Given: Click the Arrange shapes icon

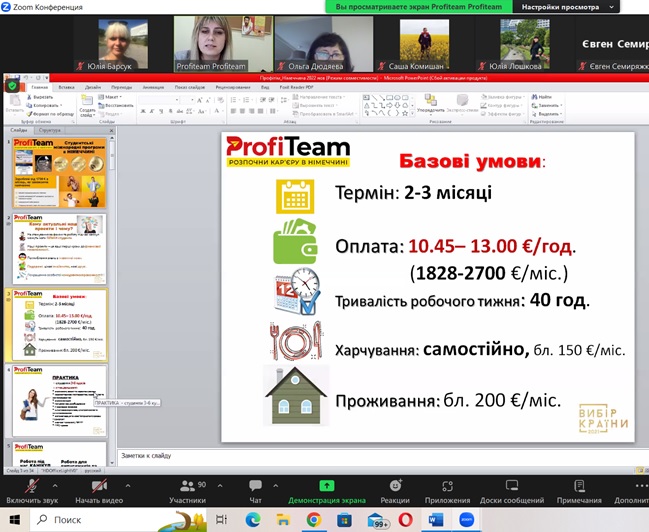Looking at the screenshot, I should [x=430, y=100].
